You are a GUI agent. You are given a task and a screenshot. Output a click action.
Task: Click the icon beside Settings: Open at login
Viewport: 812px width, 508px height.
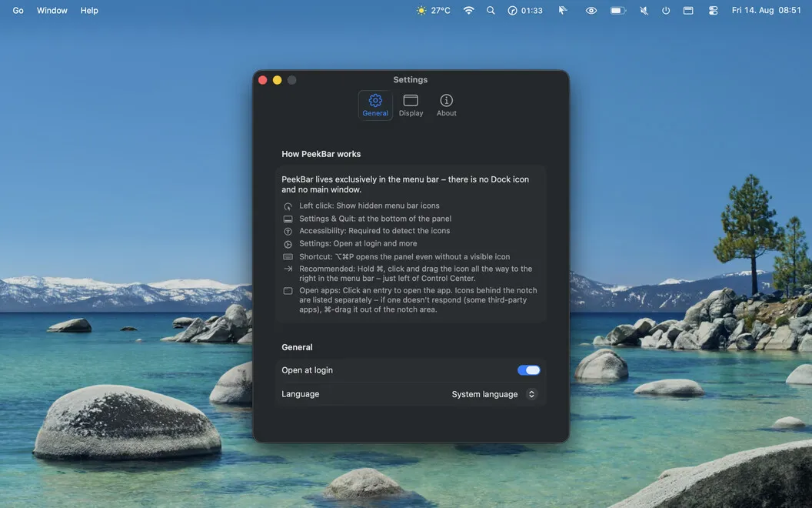point(288,244)
